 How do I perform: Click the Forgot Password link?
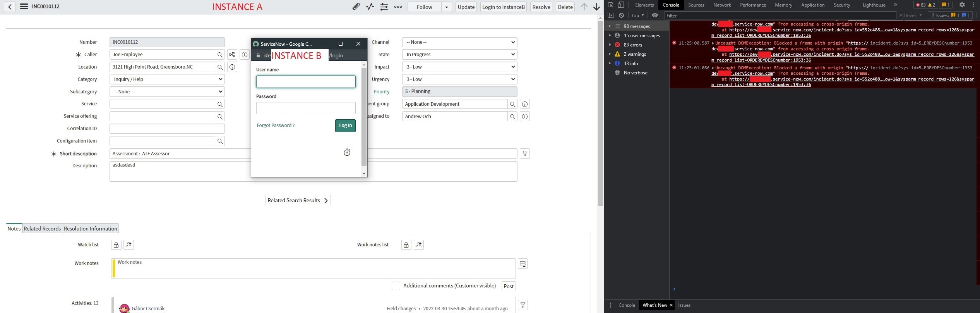pyautogui.click(x=275, y=126)
